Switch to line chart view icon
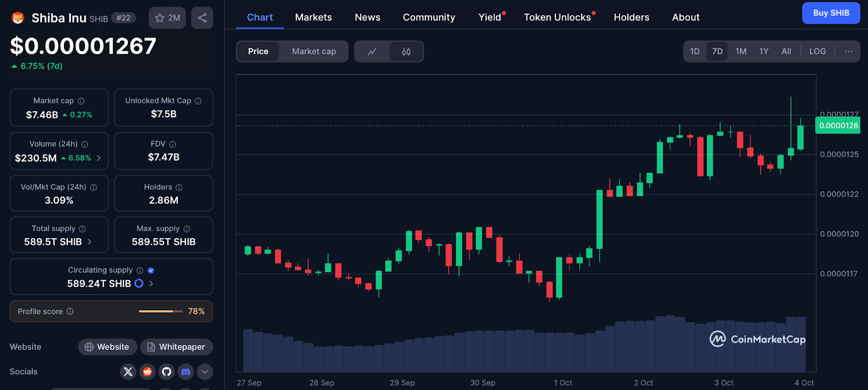Viewport: 868px width, 390px height. pos(372,52)
